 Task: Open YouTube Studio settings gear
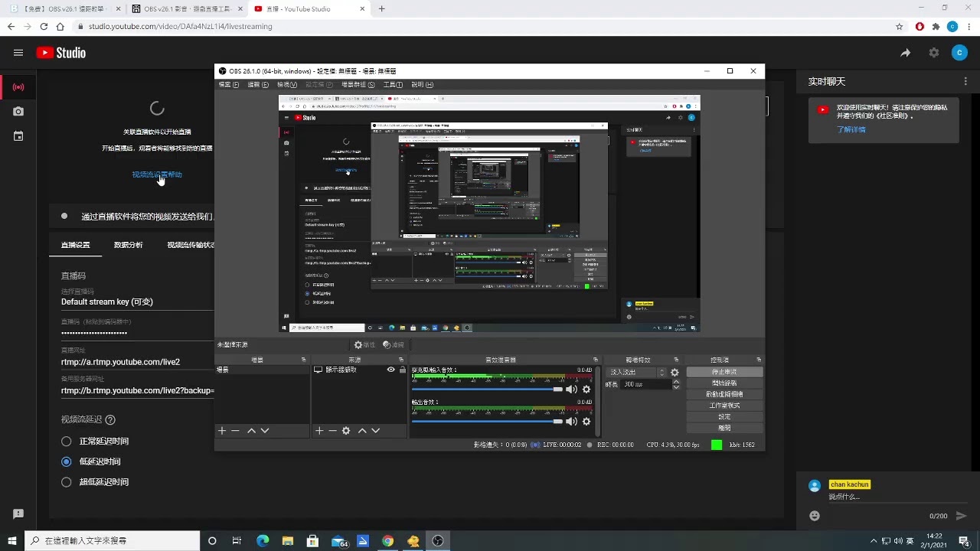pos(934,53)
